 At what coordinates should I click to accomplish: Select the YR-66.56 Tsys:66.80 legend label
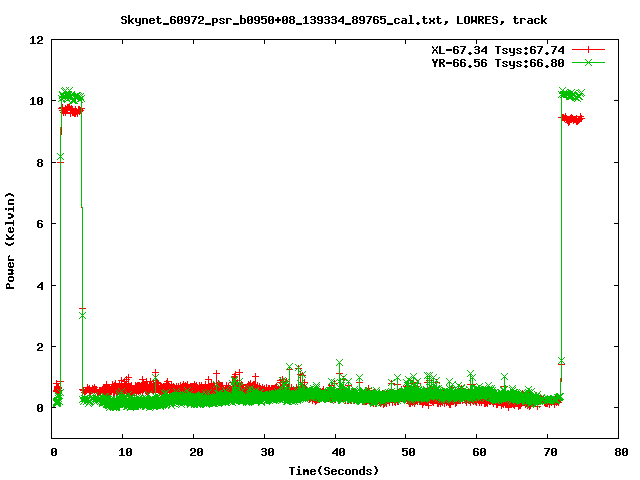492,62
